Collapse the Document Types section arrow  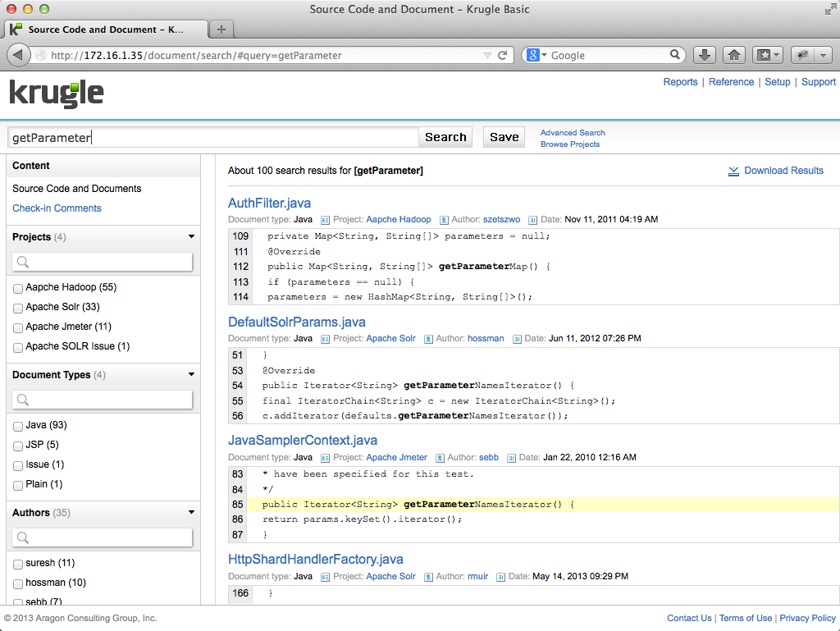click(x=191, y=374)
